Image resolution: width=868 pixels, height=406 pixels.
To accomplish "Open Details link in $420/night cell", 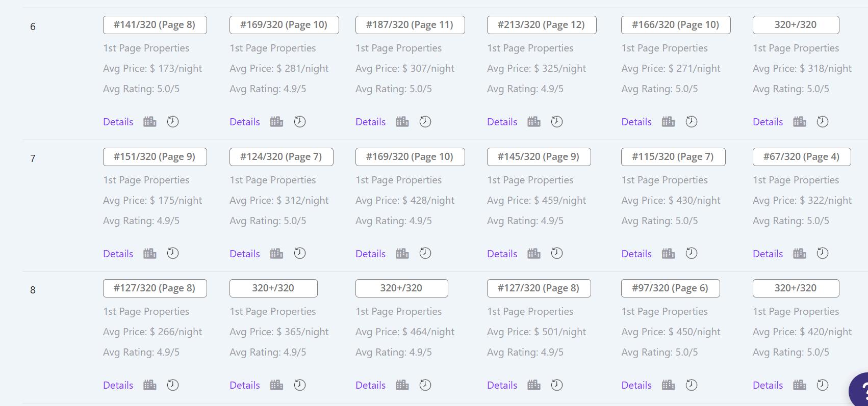I will click(x=768, y=385).
